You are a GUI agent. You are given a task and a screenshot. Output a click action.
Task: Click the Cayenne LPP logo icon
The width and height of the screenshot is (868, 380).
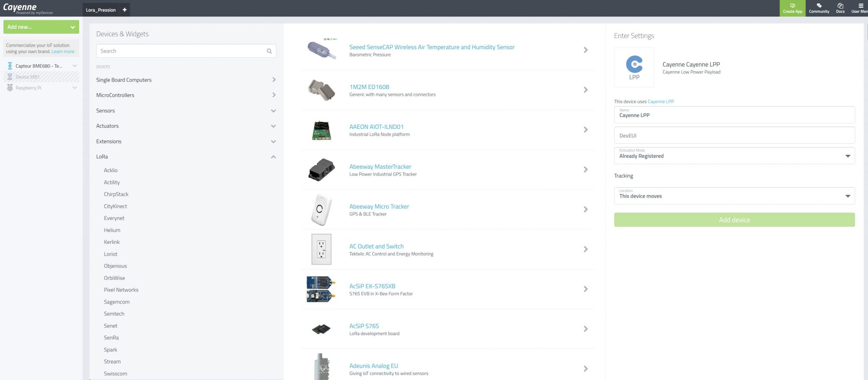coord(634,67)
